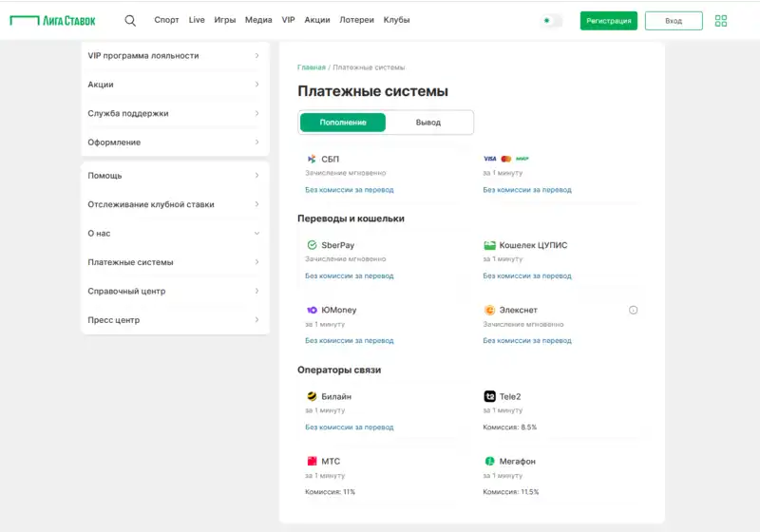Click Комиссия: 11% under МТС
760x532 pixels.
pos(330,492)
